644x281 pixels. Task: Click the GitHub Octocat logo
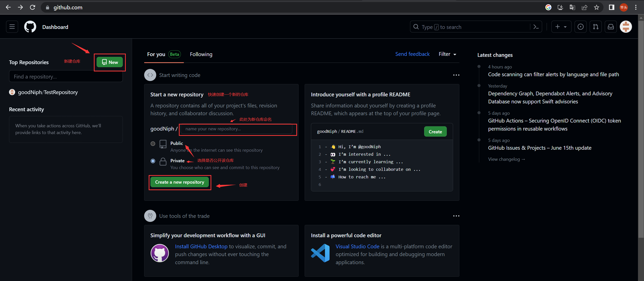[x=30, y=27]
